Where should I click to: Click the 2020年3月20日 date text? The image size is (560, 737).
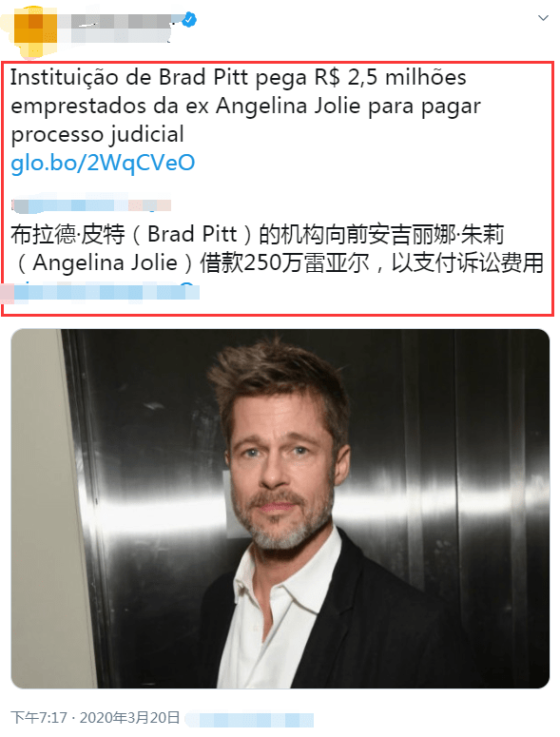[129, 718]
